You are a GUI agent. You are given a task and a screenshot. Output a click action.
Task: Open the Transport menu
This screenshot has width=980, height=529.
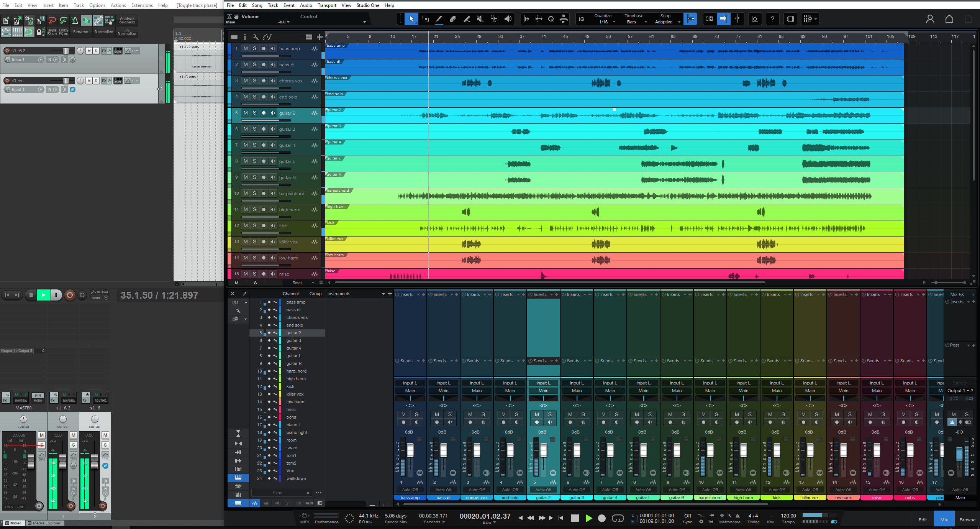(326, 5)
